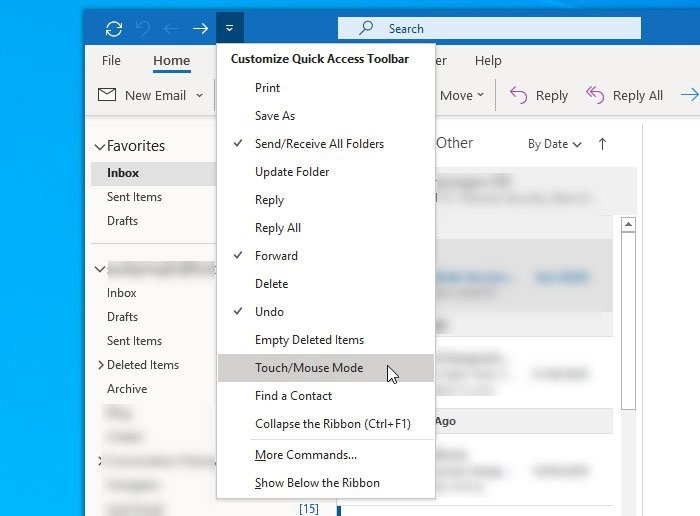Click the Send/Receive All Folders sync icon
The image size is (700, 516).
click(x=114, y=29)
